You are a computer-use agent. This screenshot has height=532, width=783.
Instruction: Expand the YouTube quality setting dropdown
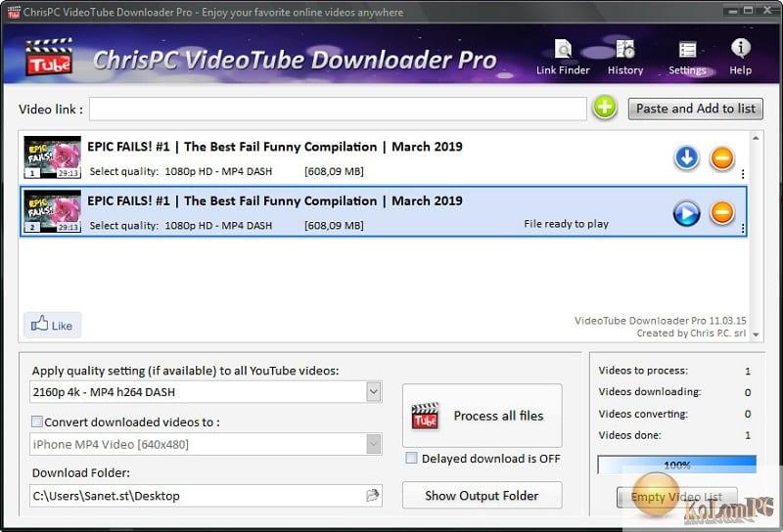coord(374,392)
